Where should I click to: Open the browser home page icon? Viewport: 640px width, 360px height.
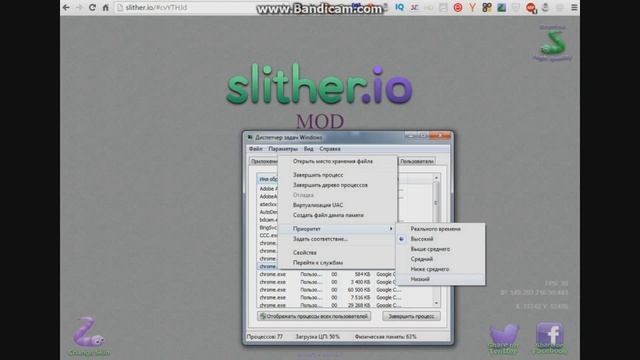106,7
